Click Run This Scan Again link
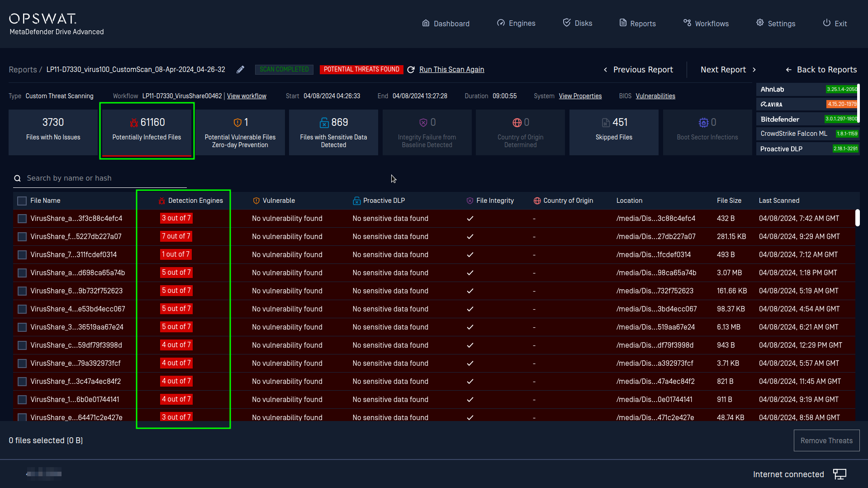This screenshot has height=488, width=868. click(451, 70)
